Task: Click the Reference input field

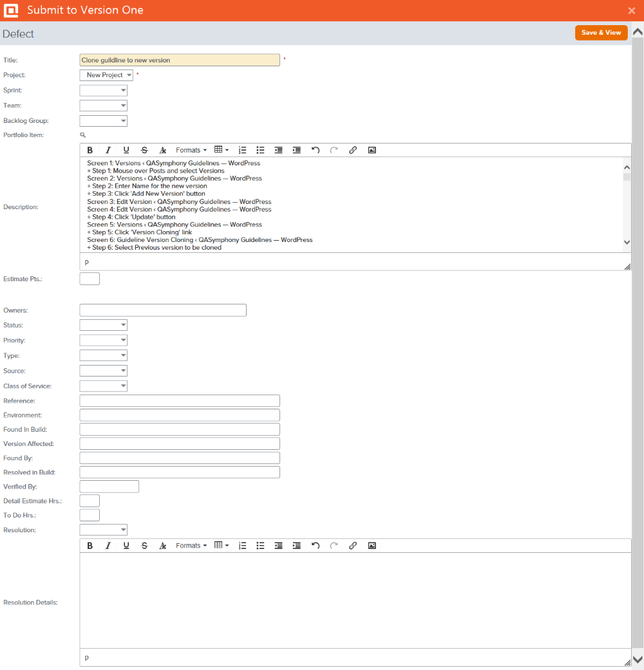Action: (x=180, y=401)
